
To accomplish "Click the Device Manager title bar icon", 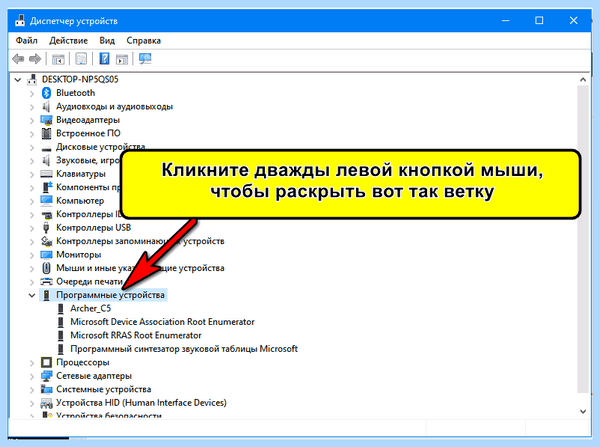I will point(20,21).
